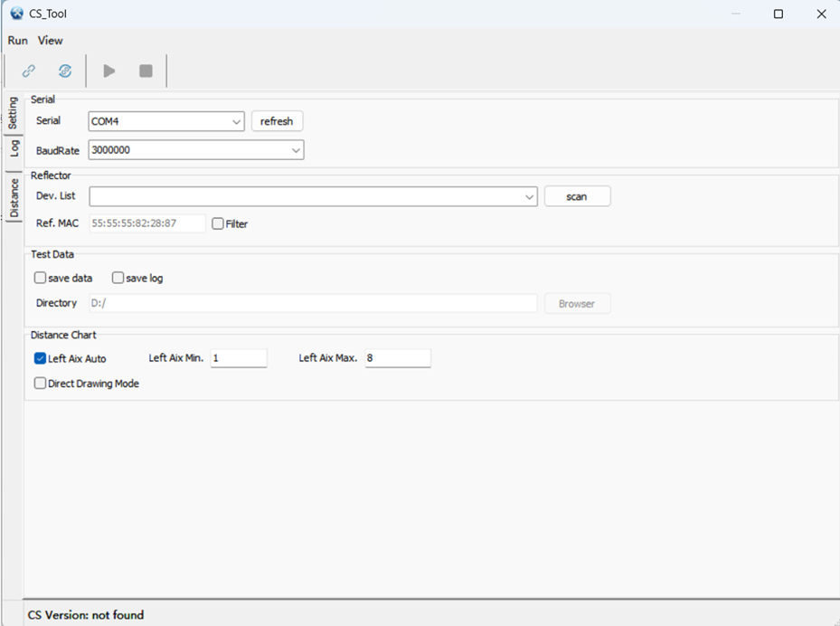Screen dimensions: 840x626
Task: Click inside the Left Aix Max. input field
Action: pos(397,357)
